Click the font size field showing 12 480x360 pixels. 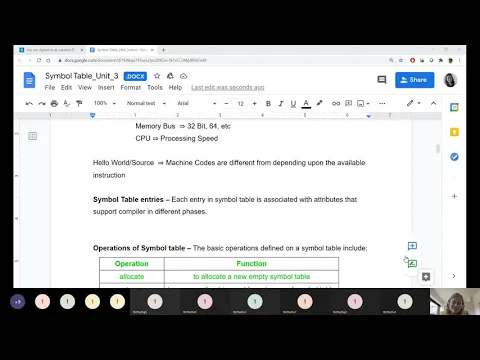(x=240, y=104)
